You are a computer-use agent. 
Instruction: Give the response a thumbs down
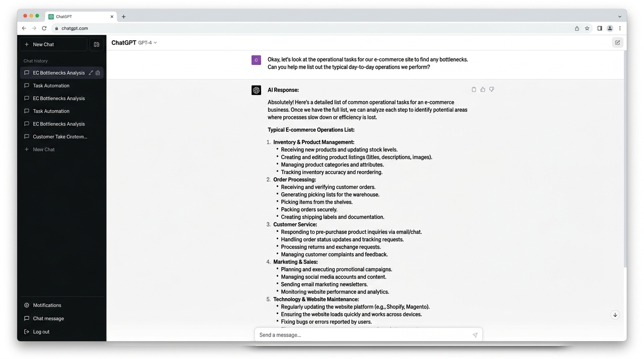tap(491, 89)
